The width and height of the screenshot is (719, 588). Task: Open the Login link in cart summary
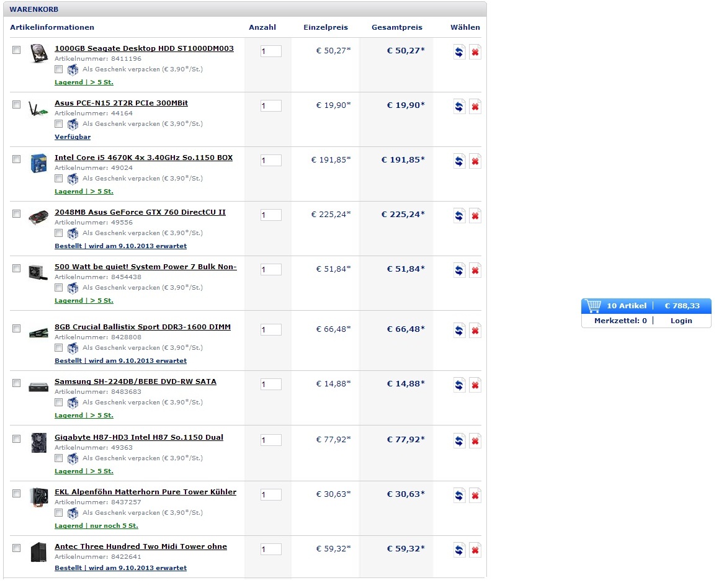681,320
